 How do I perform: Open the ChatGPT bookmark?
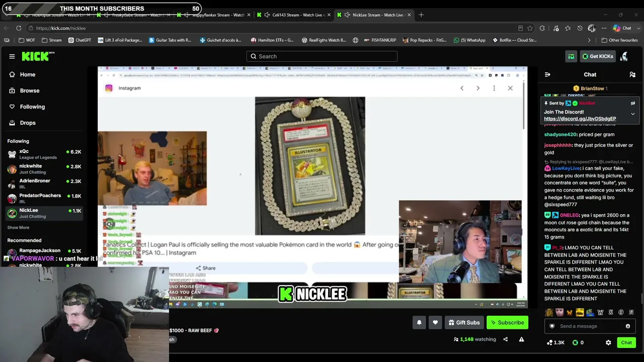coord(79,40)
